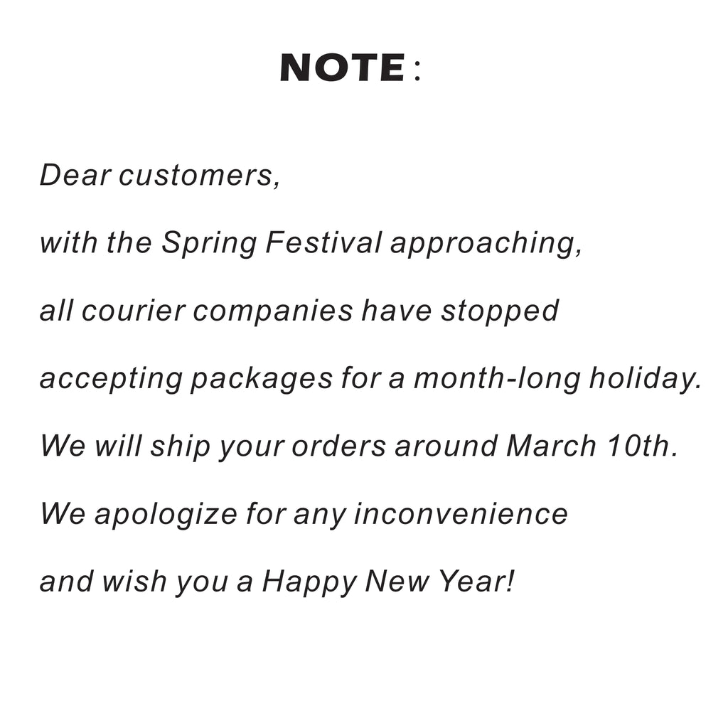Click the word "holiday."
The height and width of the screenshot is (728, 728).
tap(645, 380)
